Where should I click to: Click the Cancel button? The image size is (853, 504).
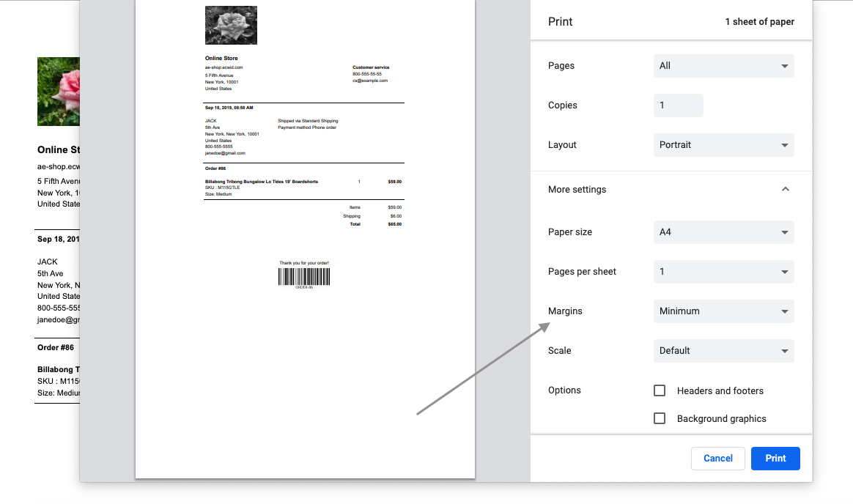[x=717, y=458]
